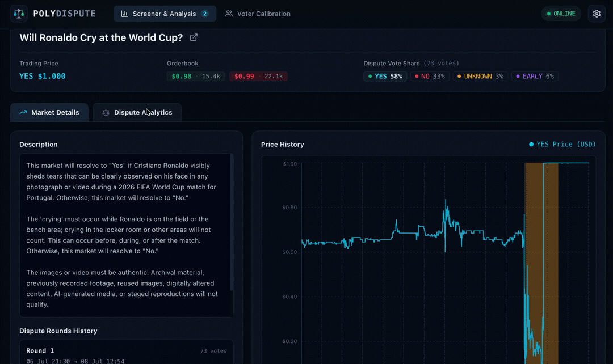Click the '$1.00' y-axis label on chart
Image resolution: width=613 pixels, height=364 pixels.
[x=289, y=164]
